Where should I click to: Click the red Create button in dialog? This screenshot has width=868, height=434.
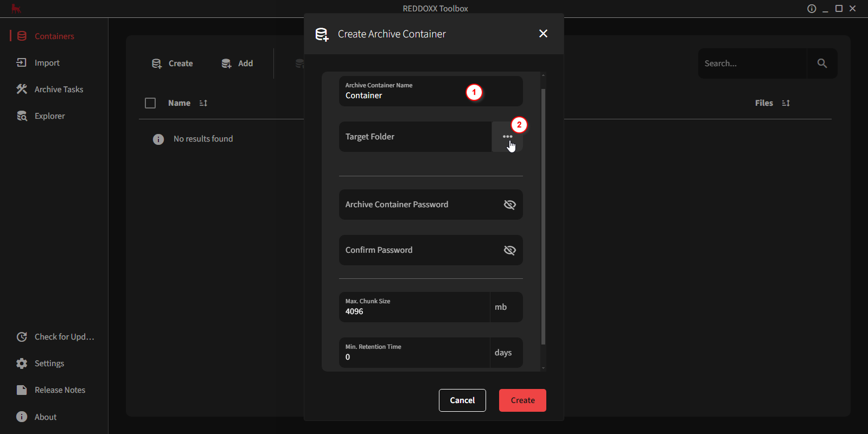pos(522,400)
